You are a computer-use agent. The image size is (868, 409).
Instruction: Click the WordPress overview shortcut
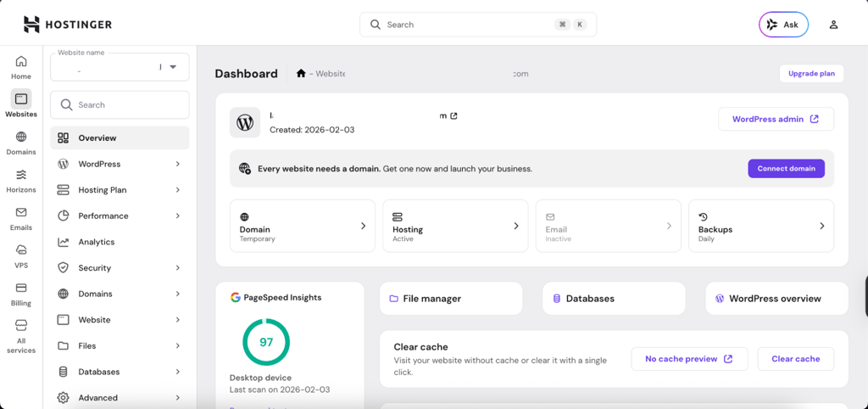click(x=776, y=299)
